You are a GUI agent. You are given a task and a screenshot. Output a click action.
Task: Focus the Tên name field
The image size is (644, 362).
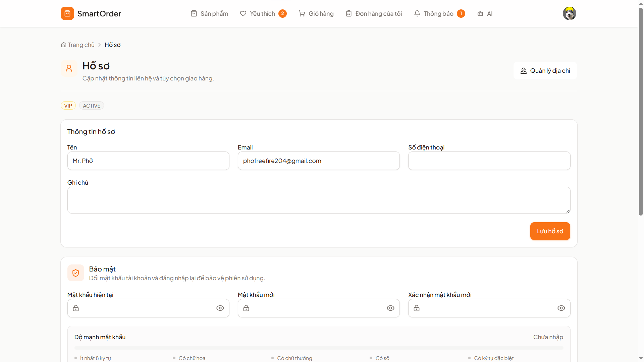[148, 161]
